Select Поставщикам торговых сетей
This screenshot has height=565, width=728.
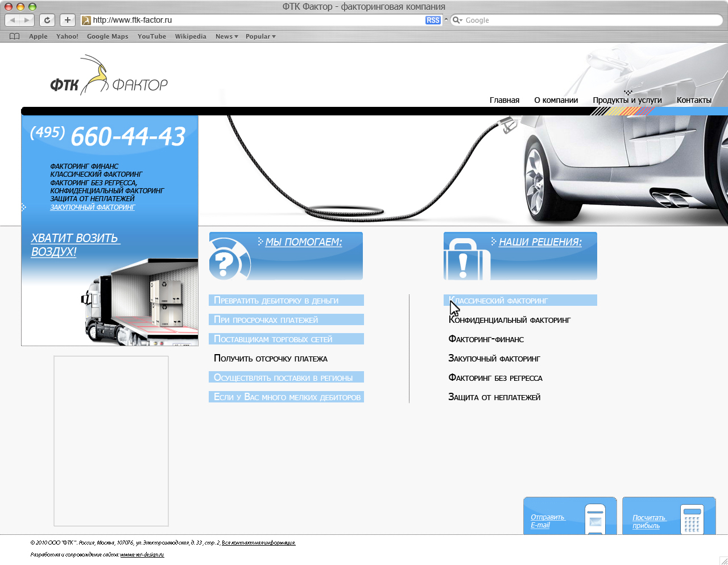286,339
